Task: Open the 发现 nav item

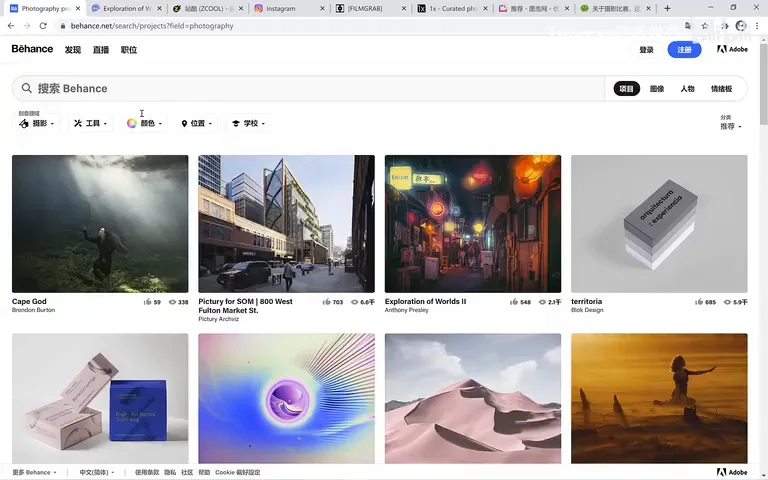Action: [x=72, y=50]
